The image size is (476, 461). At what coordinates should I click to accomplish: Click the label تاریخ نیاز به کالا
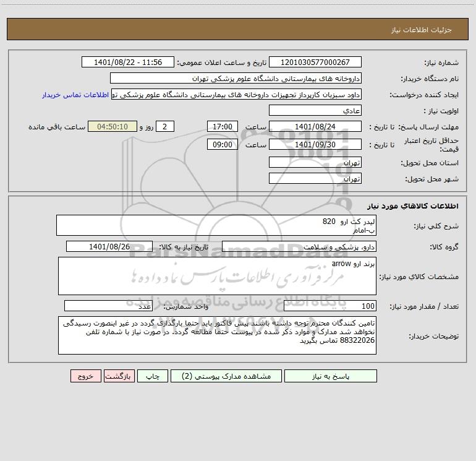184,247
